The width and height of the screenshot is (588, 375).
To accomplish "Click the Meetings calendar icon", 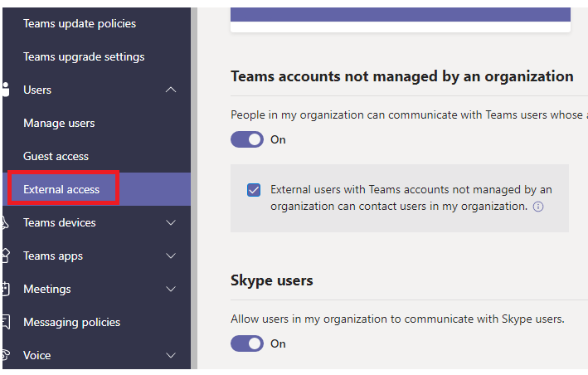I will (5, 289).
